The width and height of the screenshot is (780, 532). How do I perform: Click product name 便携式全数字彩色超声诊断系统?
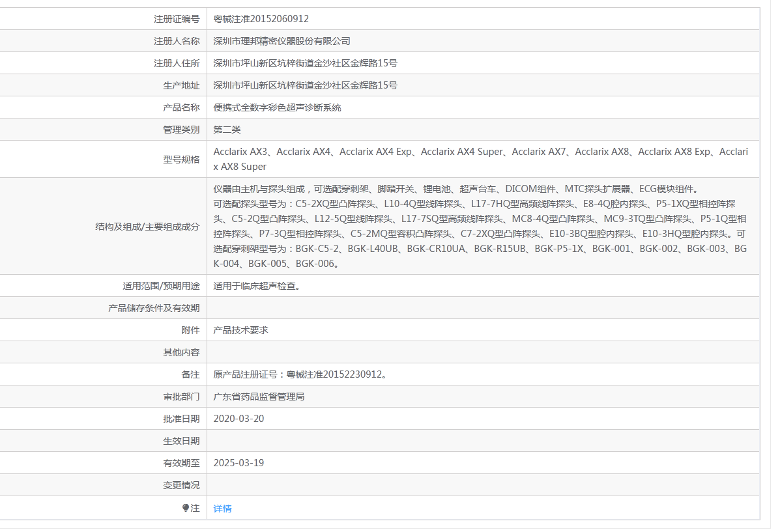click(277, 107)
